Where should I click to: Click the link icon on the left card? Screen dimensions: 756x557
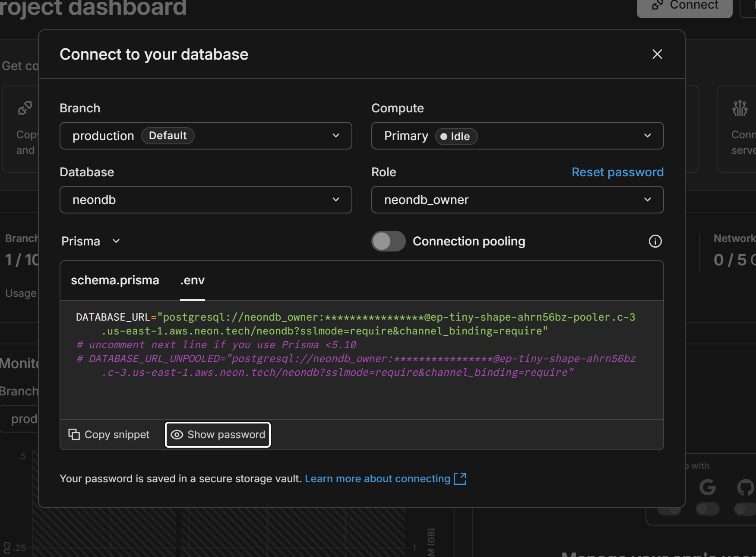(x=25, y=108)
